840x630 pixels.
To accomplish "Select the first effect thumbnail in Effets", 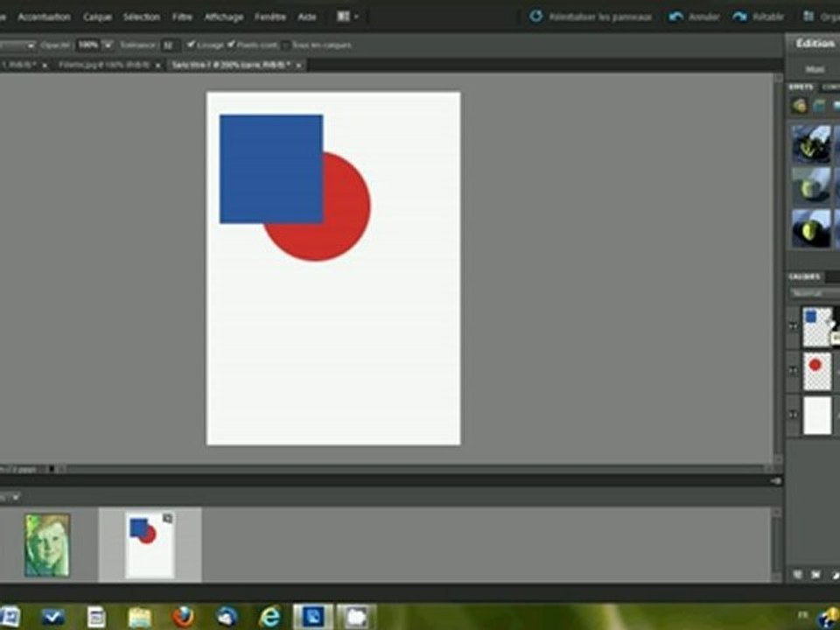I will (811, 143).
